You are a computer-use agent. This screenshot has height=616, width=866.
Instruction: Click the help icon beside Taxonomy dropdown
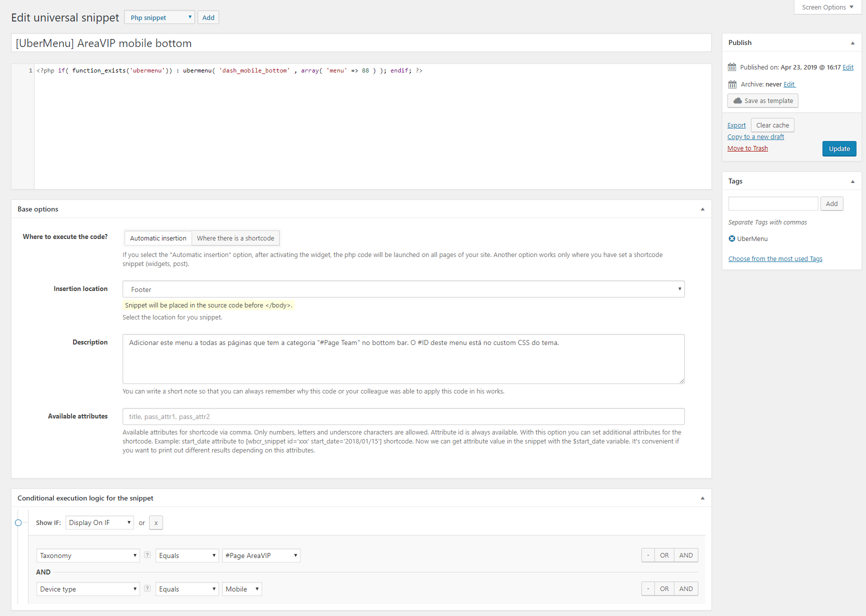(x=147, y=555)
